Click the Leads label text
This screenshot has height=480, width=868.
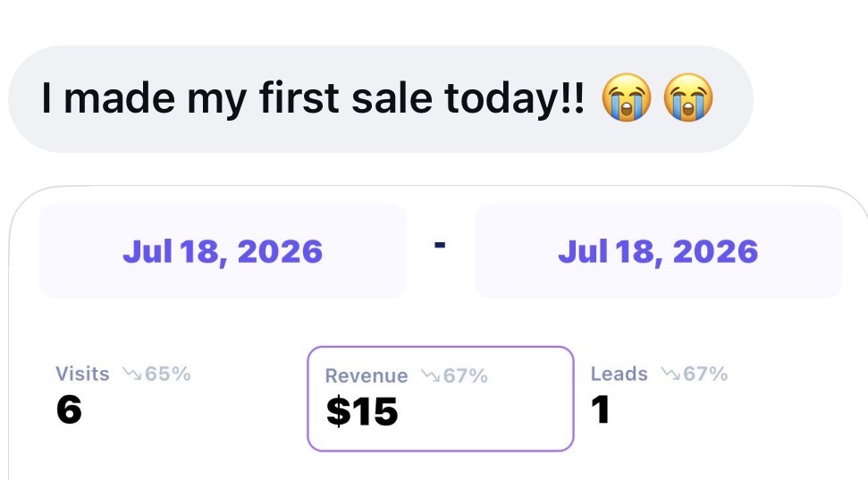pyautogui.click(x=619, y=375)
